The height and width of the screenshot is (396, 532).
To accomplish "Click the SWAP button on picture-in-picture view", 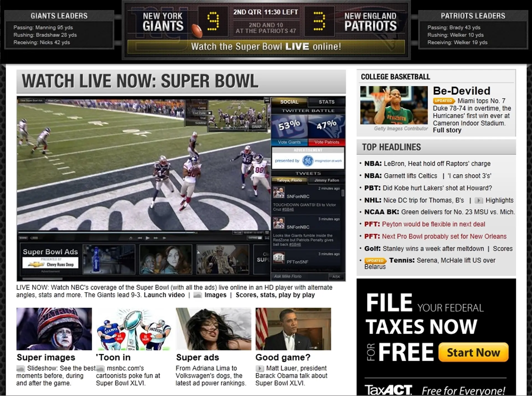I will (x=257, y=127).
